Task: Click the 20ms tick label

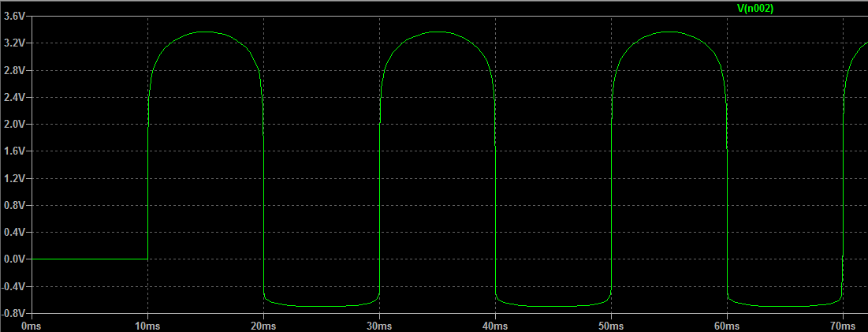Action: tap(263, 325)
